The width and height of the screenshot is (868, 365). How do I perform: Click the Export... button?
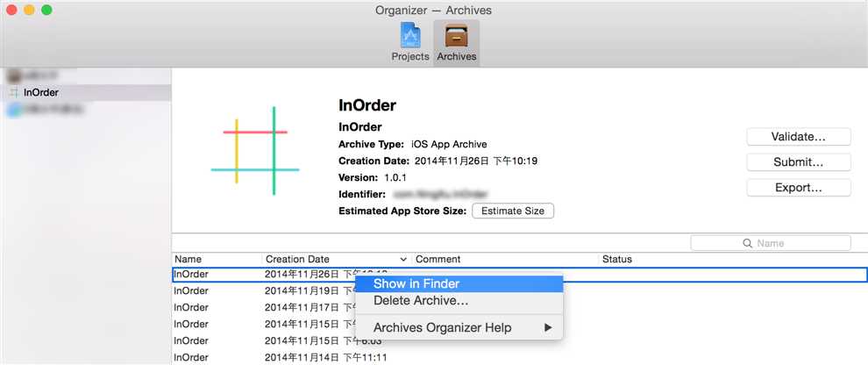[798, 188]
